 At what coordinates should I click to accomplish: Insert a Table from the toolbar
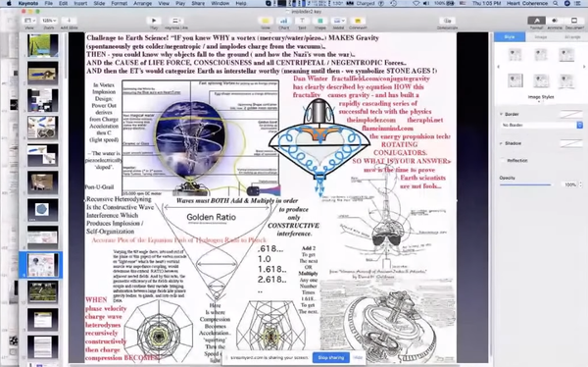[x=266, y=21]
